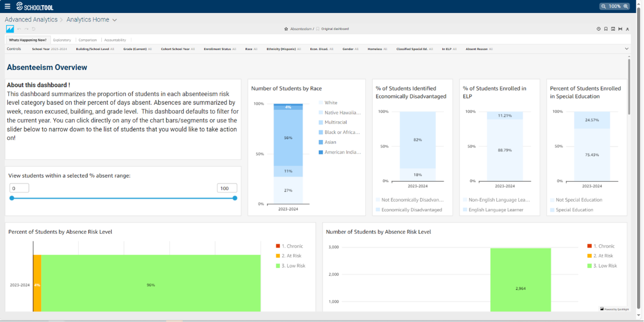The width and height of the screenshot is (644, 322).
Task: Click the fit-to-width icon
Action: [x=620, y=29]
